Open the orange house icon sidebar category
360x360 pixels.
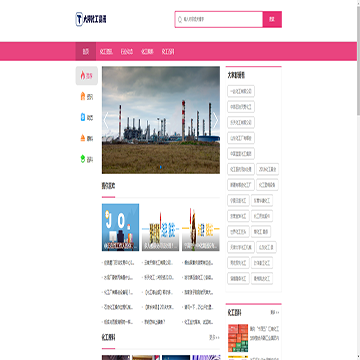(83, 97)
